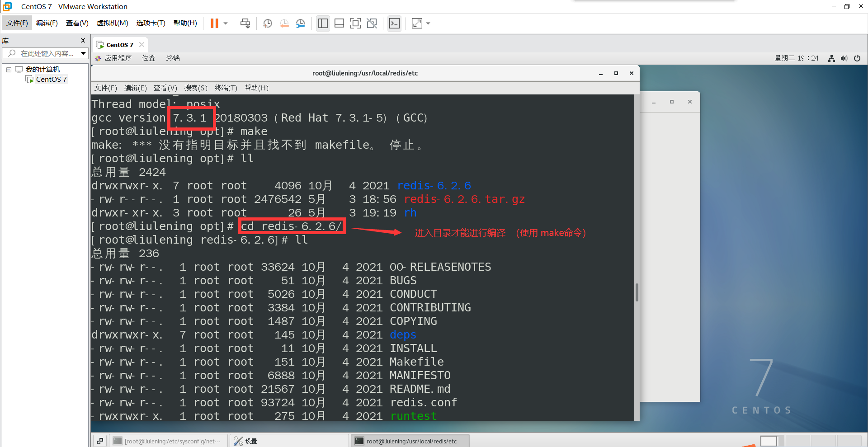Open VMware 帮助(H) menu
Viewport: 868px width, 447px height.
185,23
